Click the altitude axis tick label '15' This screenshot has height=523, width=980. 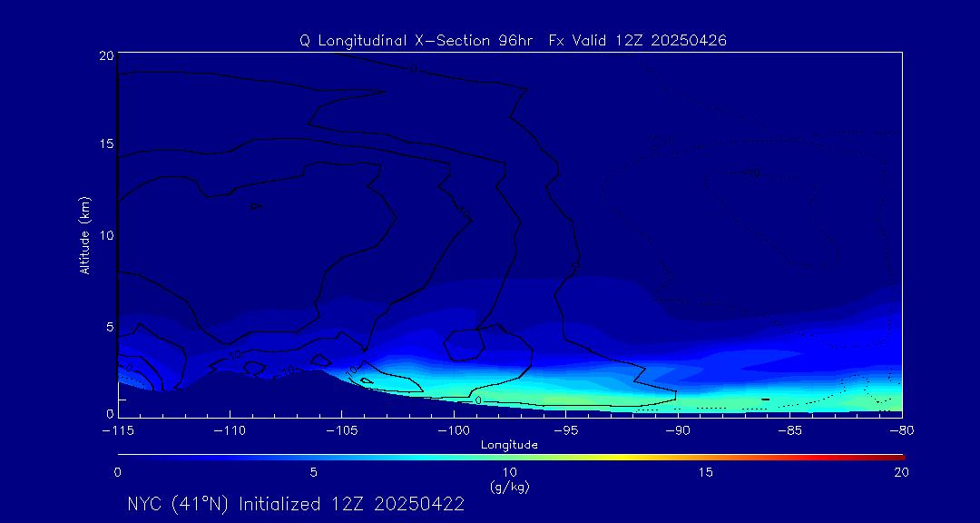(x=107, y=143)
